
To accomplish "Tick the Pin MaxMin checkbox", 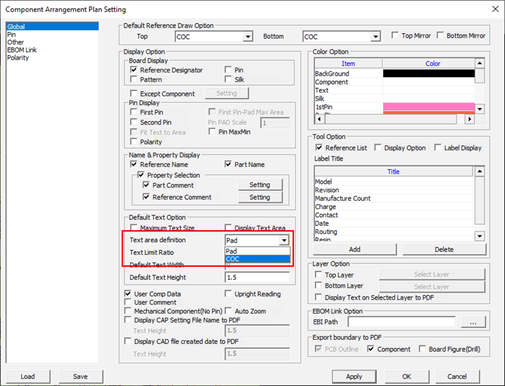I will click(212, 132).
